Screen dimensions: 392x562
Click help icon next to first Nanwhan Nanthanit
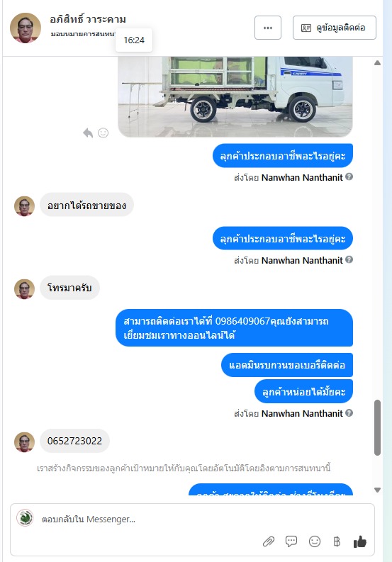click(x=349, y=176)
